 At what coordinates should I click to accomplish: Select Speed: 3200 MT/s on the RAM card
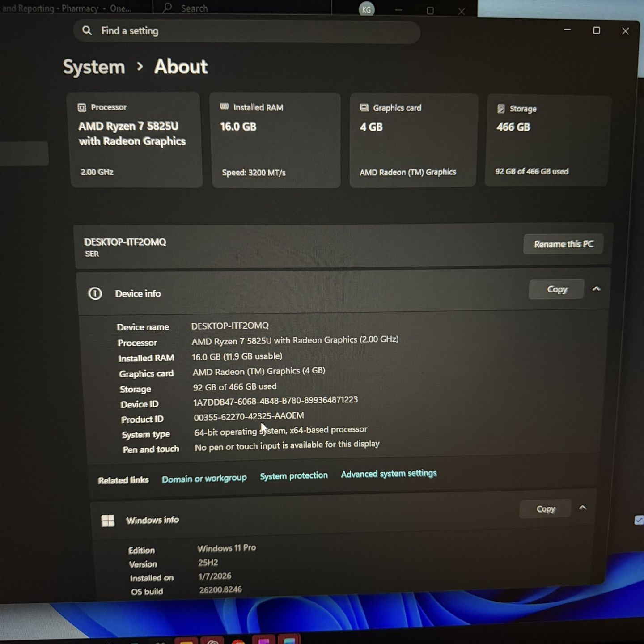pyautogui.click(x=254, y=173)
